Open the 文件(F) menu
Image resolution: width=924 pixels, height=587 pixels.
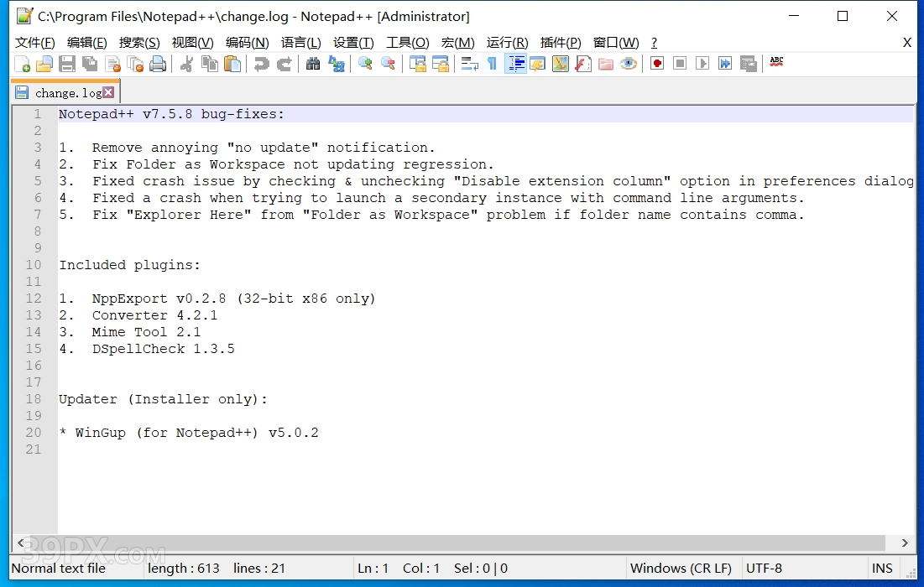[x=35, y=43]
